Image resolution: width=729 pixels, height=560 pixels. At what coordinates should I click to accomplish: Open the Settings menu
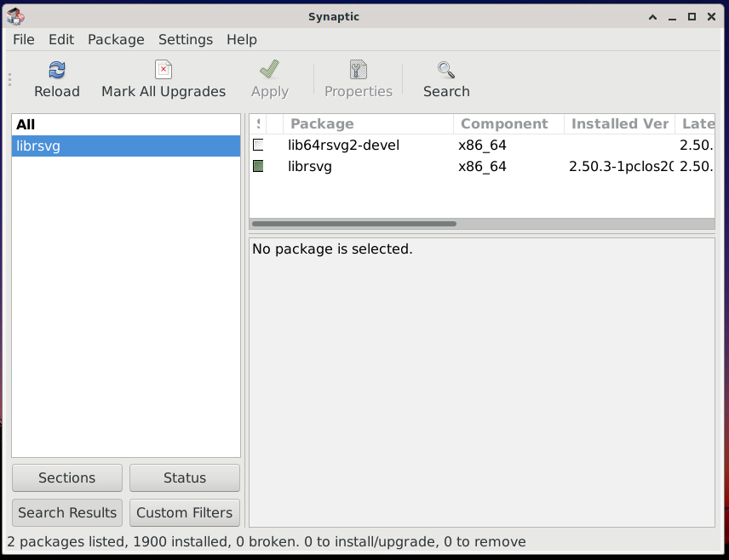[x=186, y=40]
